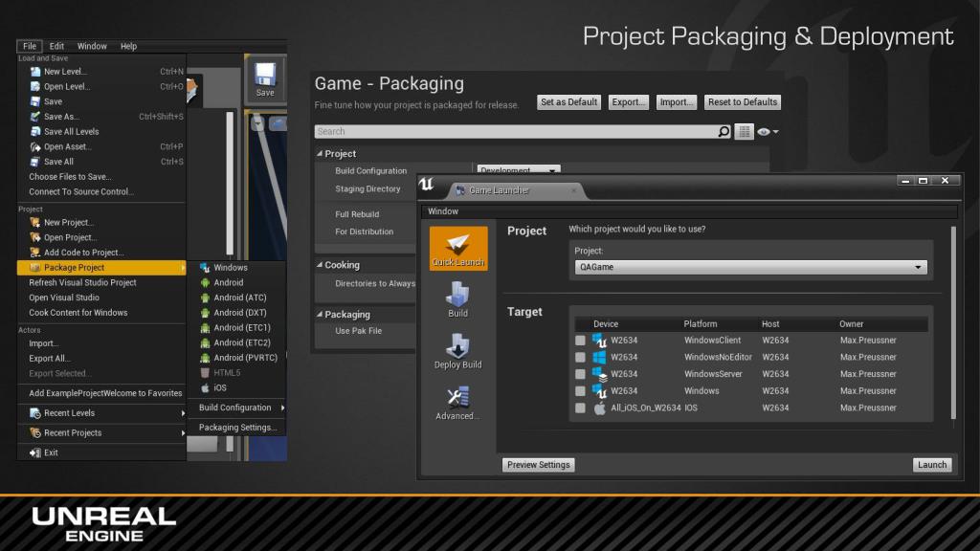Open the Window menu in Game Launcher
The width and height of the screenshot is (980, 551).
tap(443, 211)
